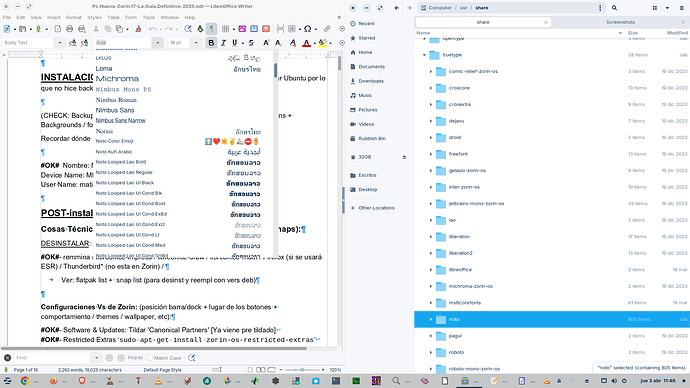Toggle Formatting Marks pilcrow button

pyautogui.click(x=212, y=29)
